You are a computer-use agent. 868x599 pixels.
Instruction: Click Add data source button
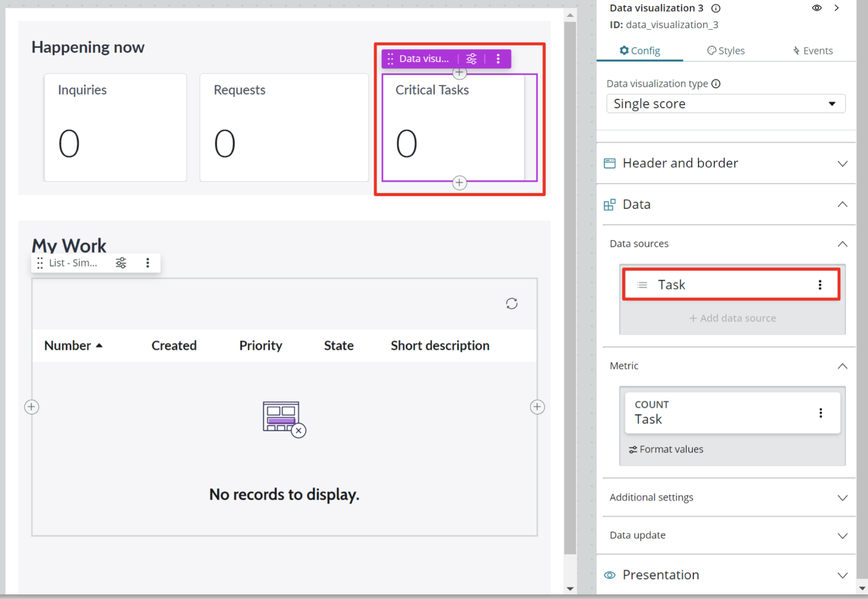coord(732,318)
